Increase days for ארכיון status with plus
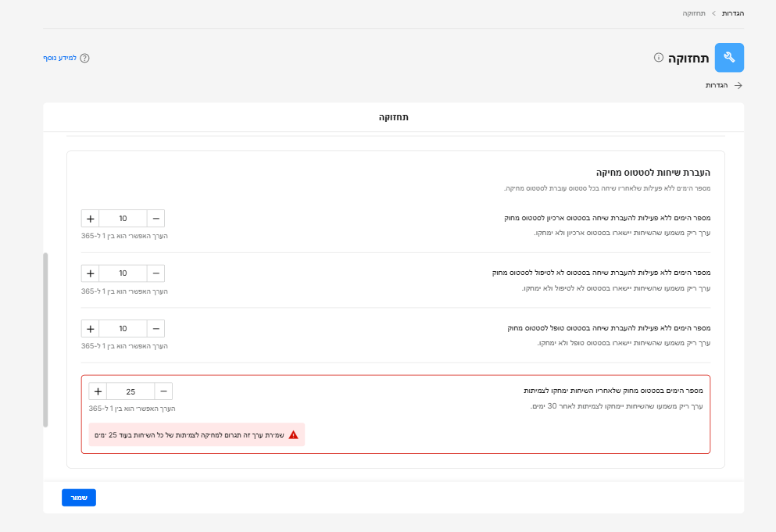The width and height of the screenshot is (776, 532). (90, 218)
